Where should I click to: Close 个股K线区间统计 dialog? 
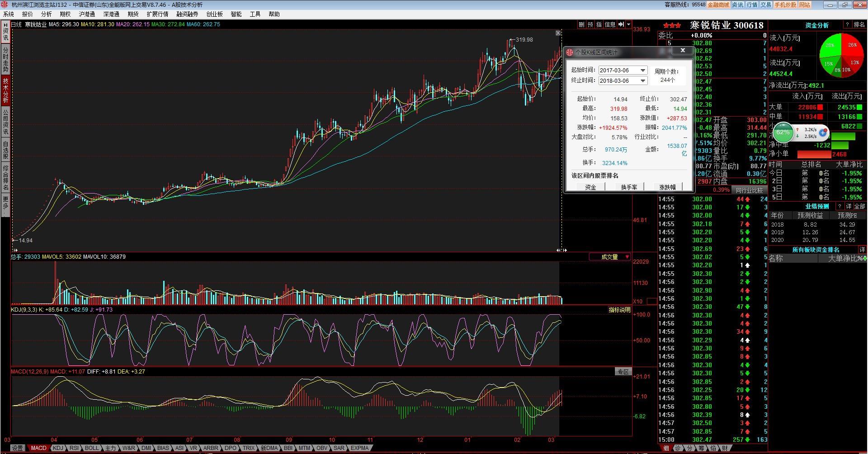[683, 51]
